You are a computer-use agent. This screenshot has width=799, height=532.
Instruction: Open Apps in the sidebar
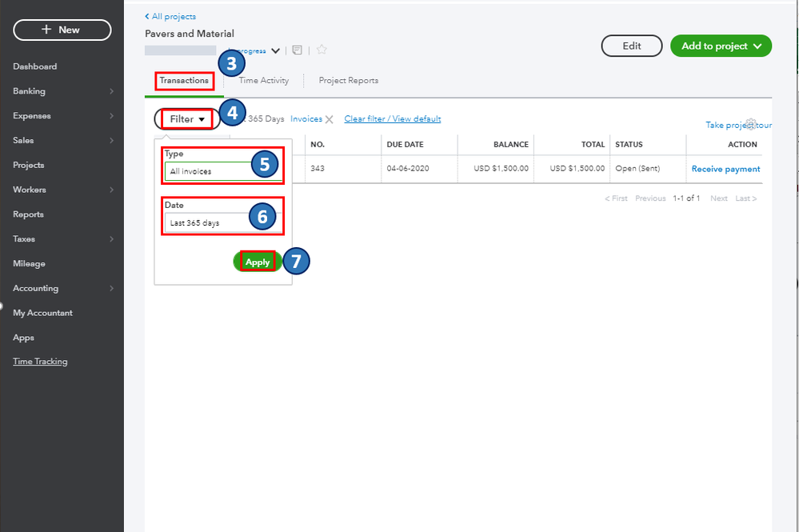[23, 338]
